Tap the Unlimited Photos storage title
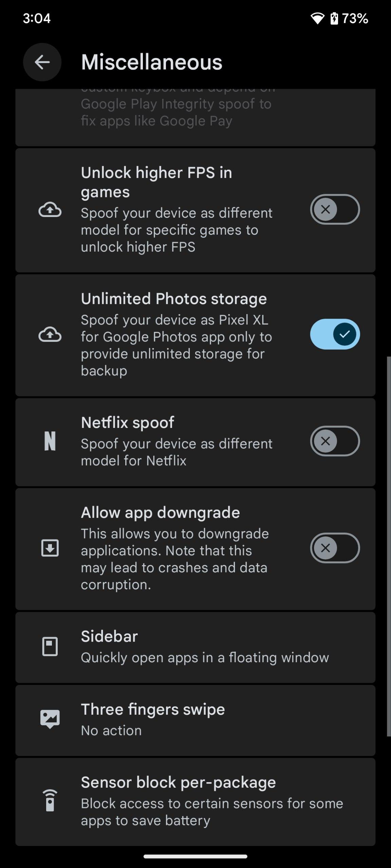This screenshot has height=868, width=391. [174, 299]
